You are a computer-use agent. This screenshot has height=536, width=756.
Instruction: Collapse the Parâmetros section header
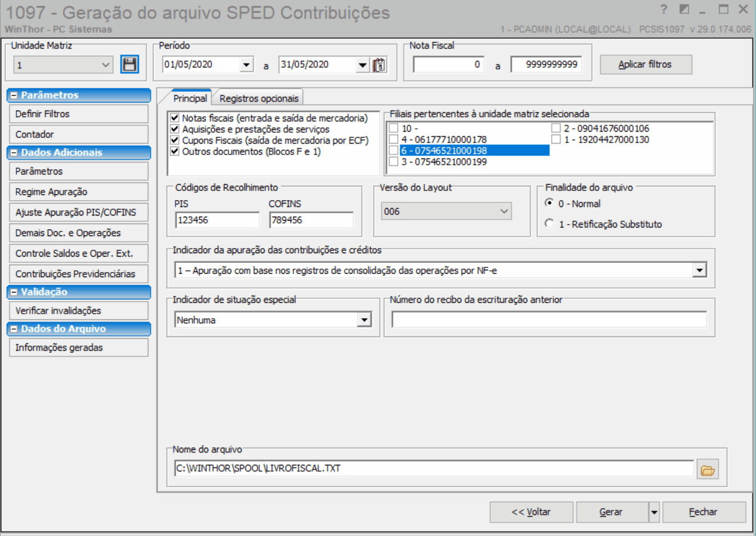pyautogui.click(x=14, y=95)
